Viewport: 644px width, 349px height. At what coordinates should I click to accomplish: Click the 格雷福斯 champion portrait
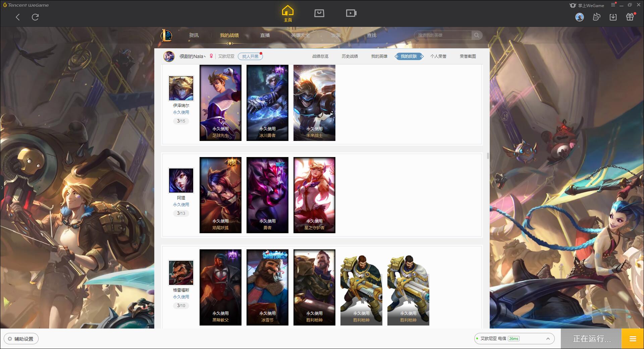coord(181,273)
